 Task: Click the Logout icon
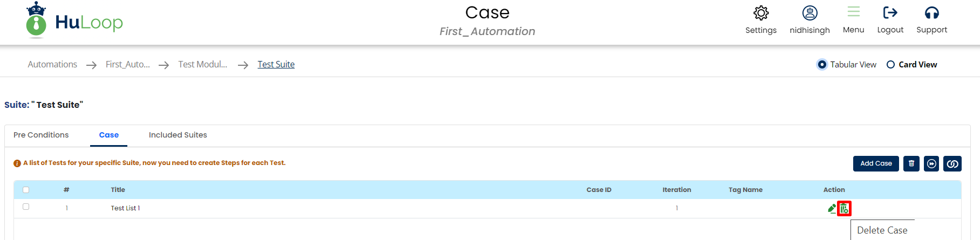click(x=890, y=13)
